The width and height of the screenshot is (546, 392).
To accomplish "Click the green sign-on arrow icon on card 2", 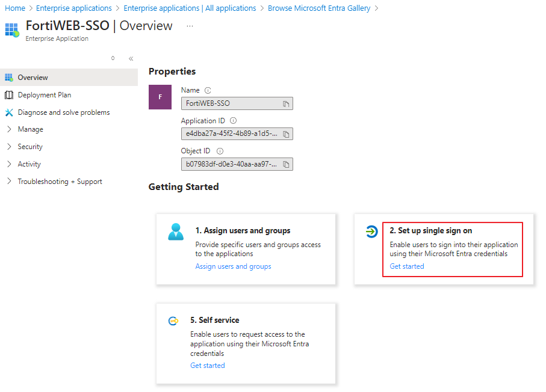I will click(371, 230).
